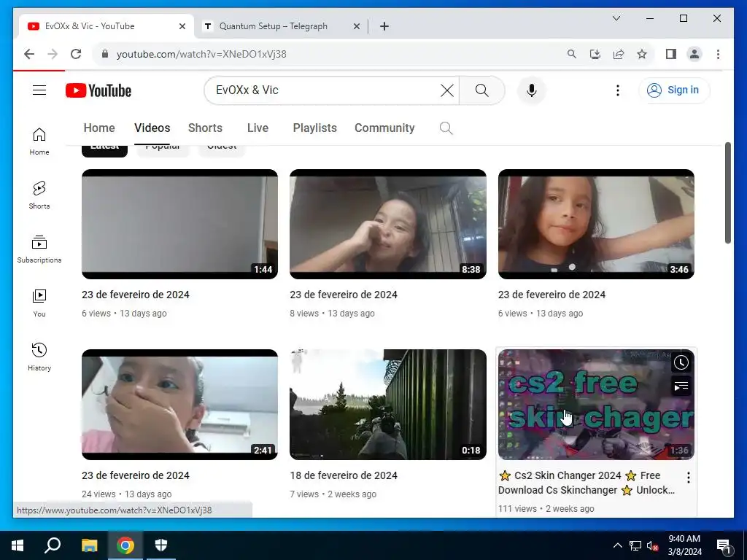Click the magnifier search button beside the query

coord(481,90)
